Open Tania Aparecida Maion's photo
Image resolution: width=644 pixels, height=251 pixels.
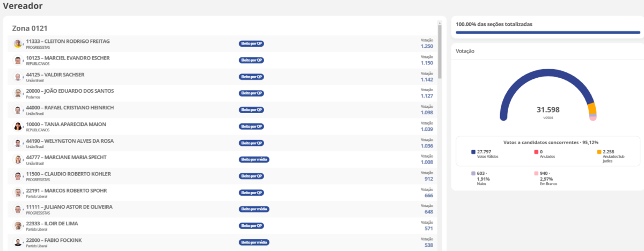pos(18,127)
